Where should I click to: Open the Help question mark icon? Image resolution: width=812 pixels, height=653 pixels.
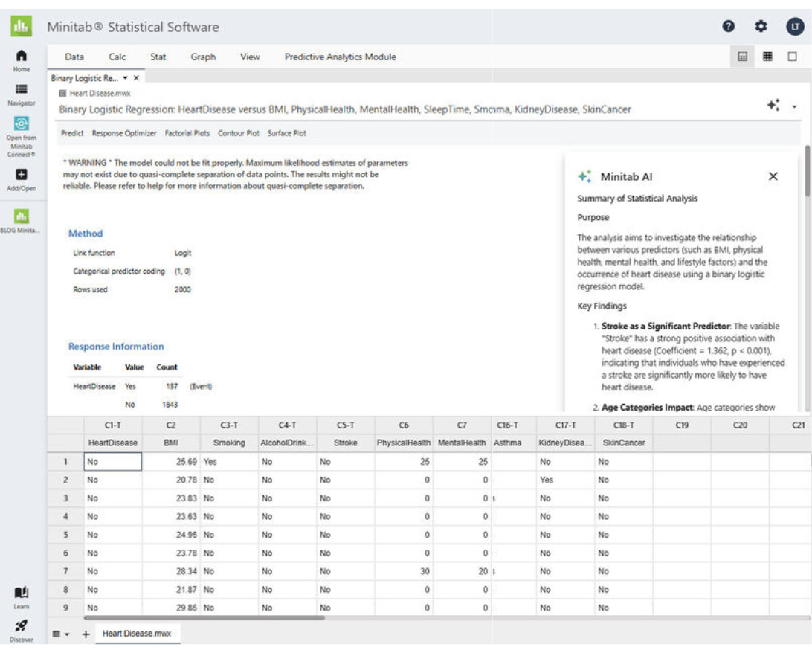tap(728, 26)
